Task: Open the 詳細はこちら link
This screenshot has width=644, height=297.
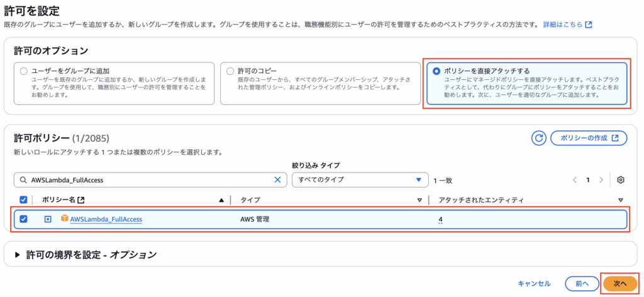Action: (567, 25)
